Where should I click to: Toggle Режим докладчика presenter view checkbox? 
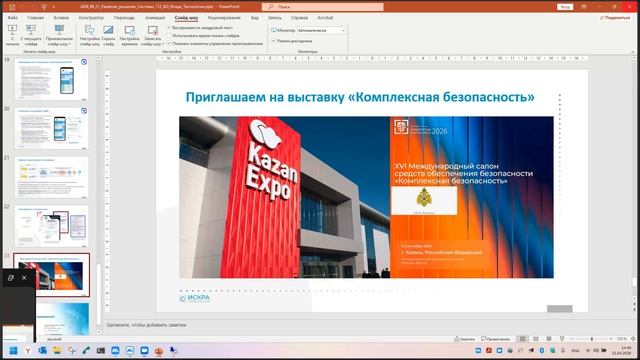click(x=273, y=41)
